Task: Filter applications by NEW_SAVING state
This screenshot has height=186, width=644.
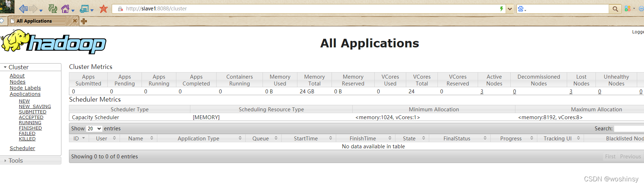Action: click(35, 107)
